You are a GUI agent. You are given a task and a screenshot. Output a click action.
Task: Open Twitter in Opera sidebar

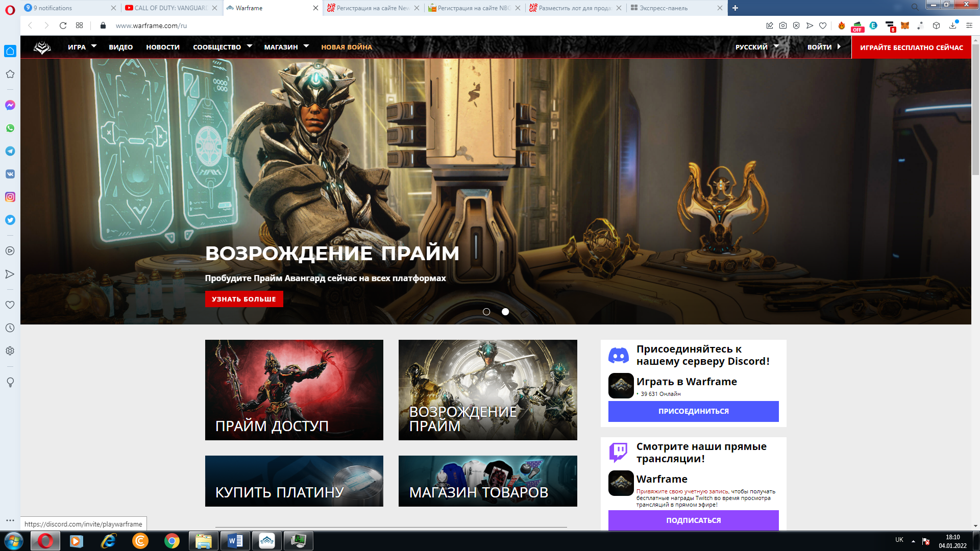point(10,220)
